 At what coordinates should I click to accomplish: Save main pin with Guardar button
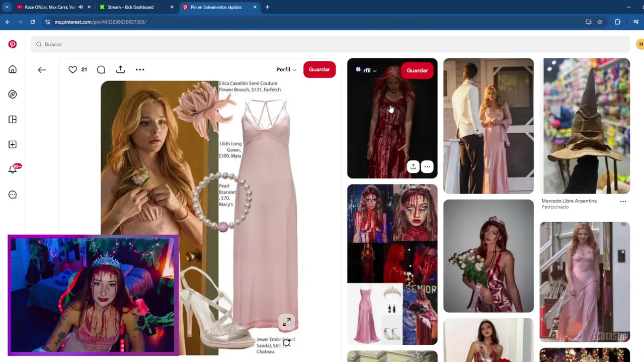[319, 69]
